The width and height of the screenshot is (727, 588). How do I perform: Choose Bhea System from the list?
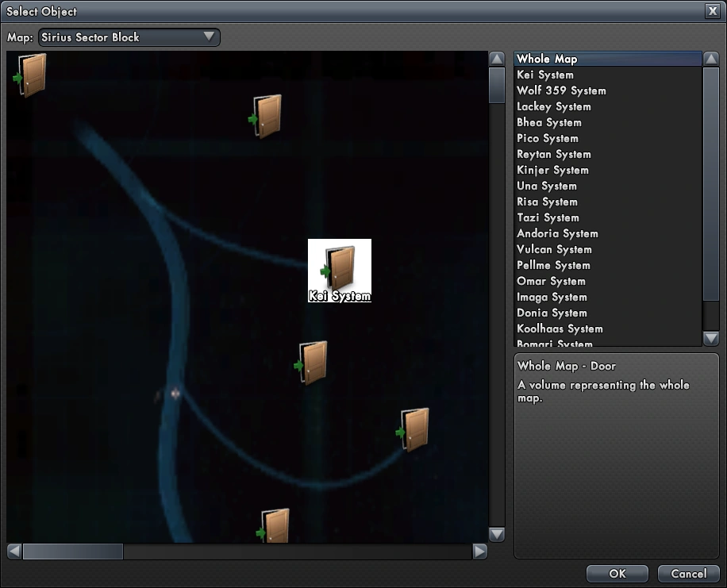pyautogui.click(x=608, y=122)
